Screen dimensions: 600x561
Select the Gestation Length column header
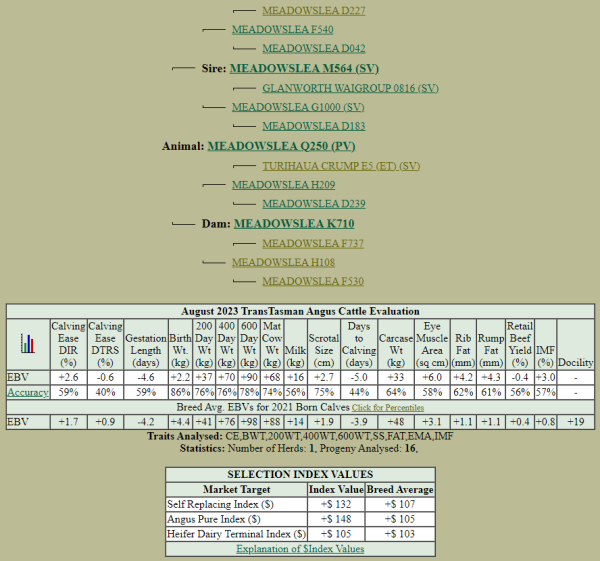(146, 344)
